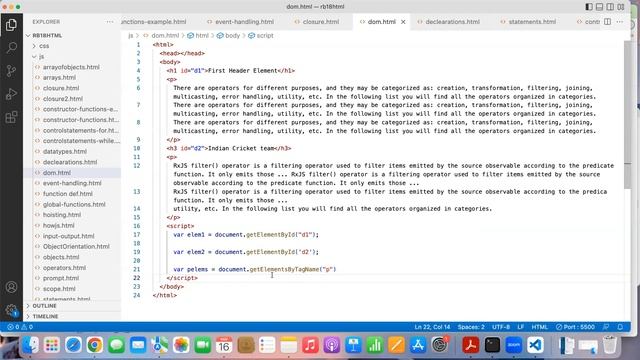Viewport: 640px width, 360px height.
Task: Close the dom.html tab
Action: (x=403, y=22)
